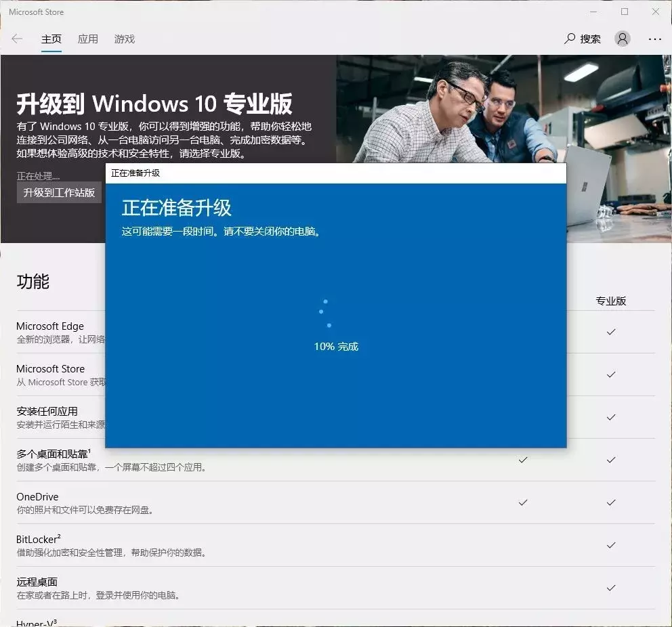Viewport: 672px width, 627px height.
Task: Click the OneDrive description 你的照片和文件可以免费存在网盘
Action: click(85, 510)
